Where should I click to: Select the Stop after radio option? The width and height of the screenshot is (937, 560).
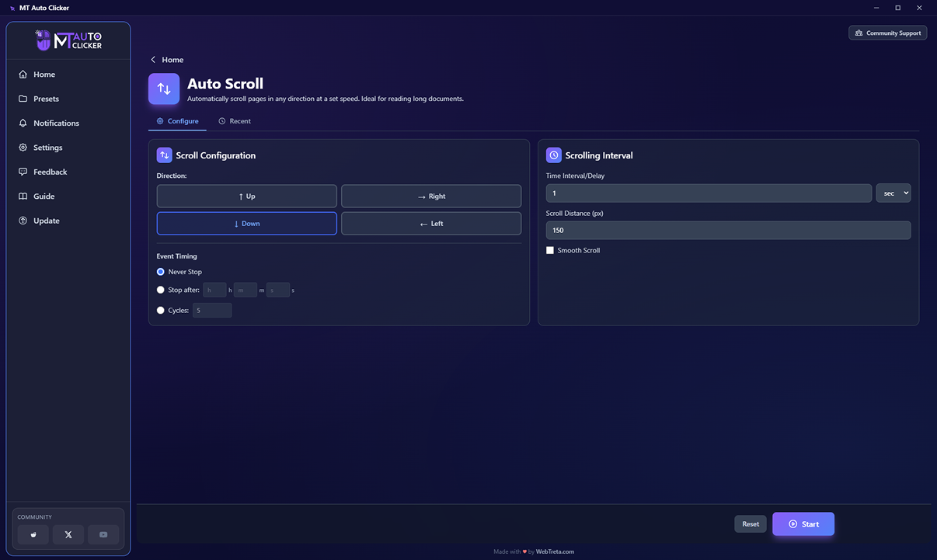(161, 290)
